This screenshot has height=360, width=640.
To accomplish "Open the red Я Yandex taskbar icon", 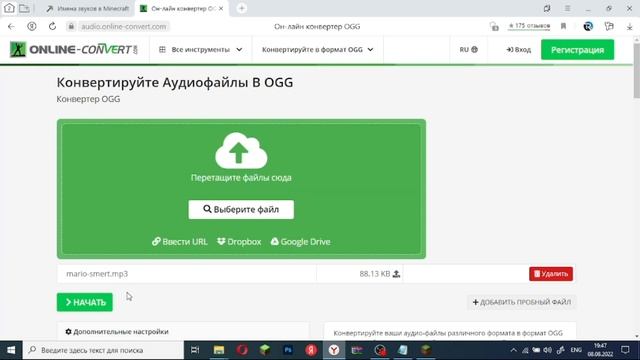I will 311,350.
